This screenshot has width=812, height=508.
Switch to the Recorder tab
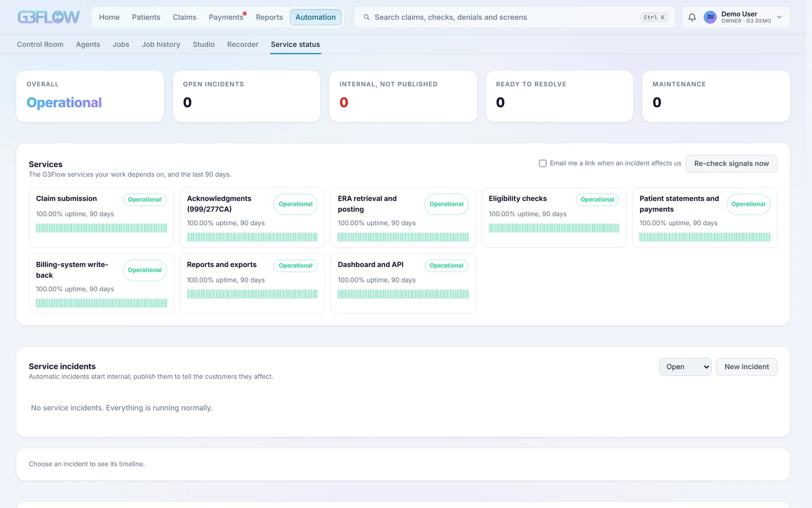[x=243, y=45]
